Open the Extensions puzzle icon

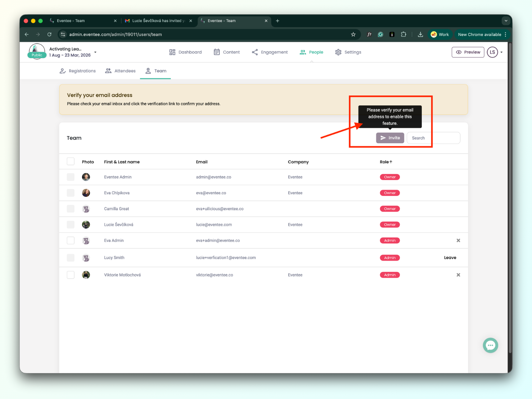coord(403,35)
